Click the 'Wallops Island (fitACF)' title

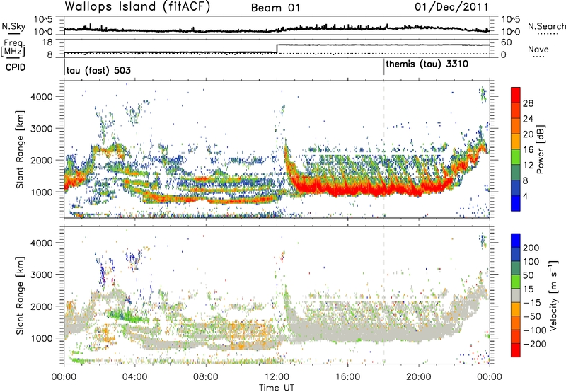pos(137,6)
